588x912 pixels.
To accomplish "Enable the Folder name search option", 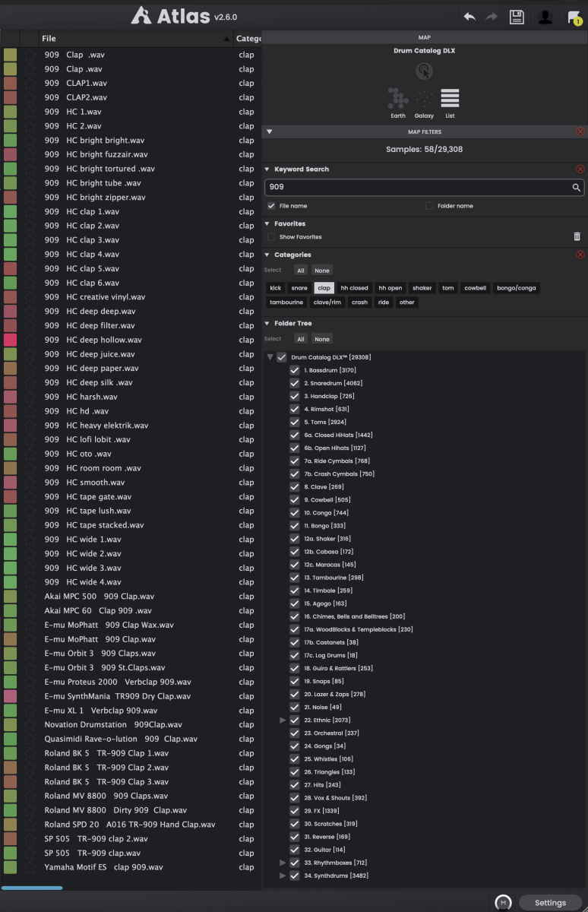I will pyautogui.click(x=429, y=206).
